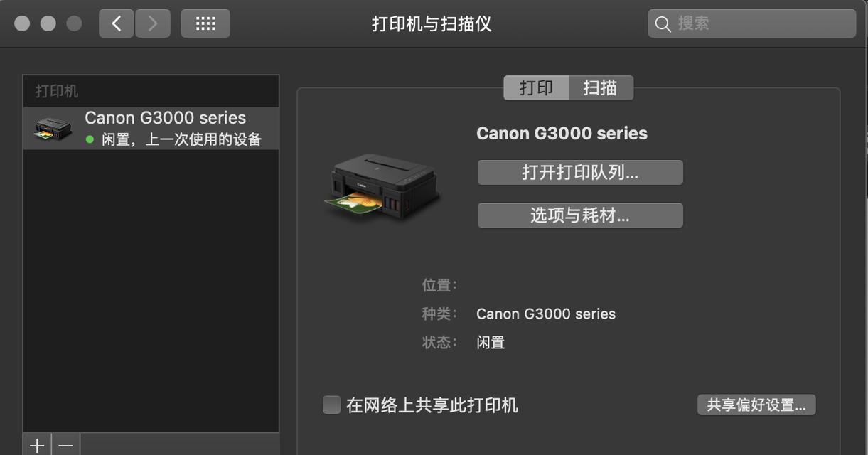The width and height of the screenshot is (868, 455).
Task: Open 选项与耗材 button
Action: coord(580,215)
